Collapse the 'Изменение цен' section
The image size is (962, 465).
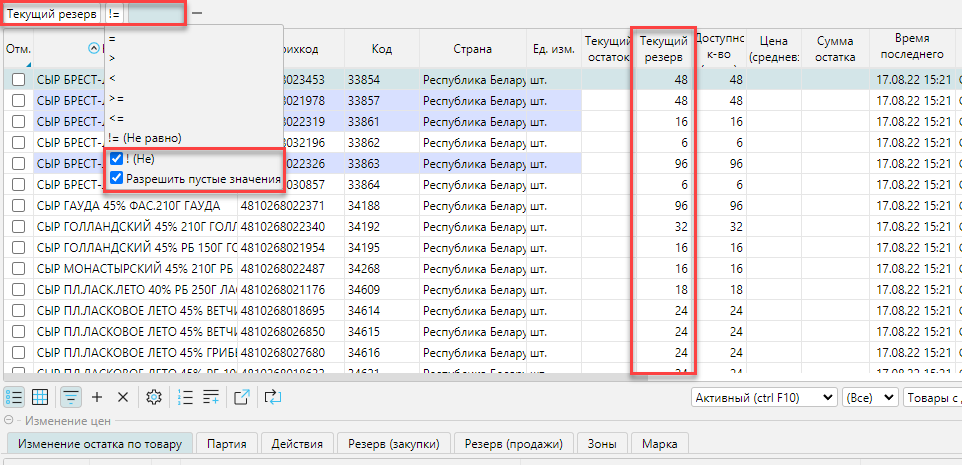click(x=9, y=420)
